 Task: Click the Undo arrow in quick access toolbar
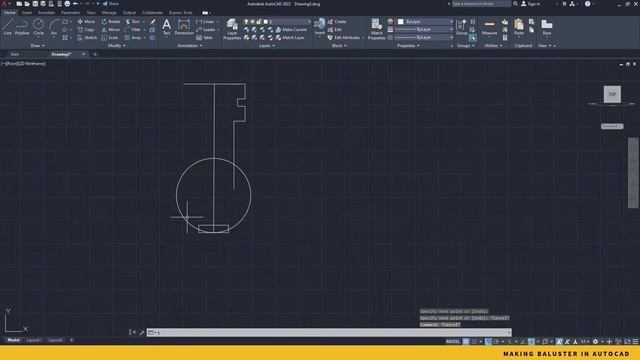pos(76,4)
